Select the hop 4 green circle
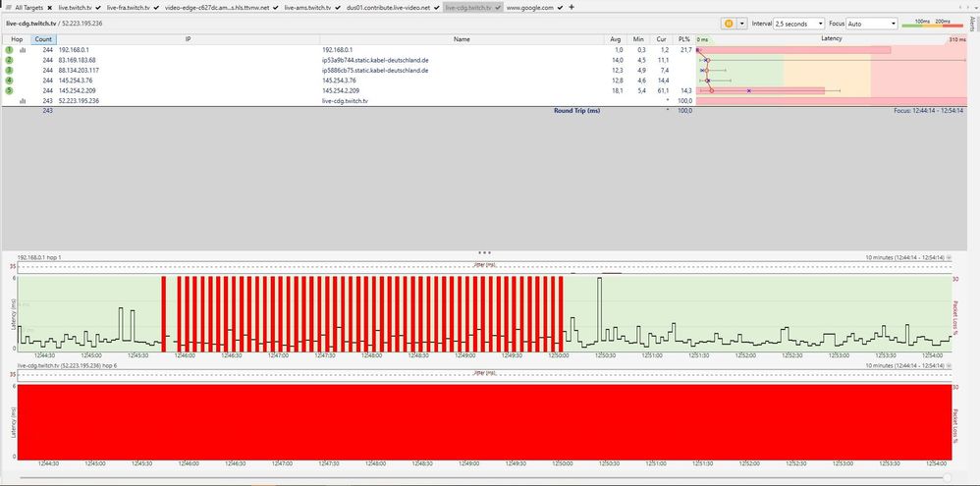980x486 pixels. (9, 80)
